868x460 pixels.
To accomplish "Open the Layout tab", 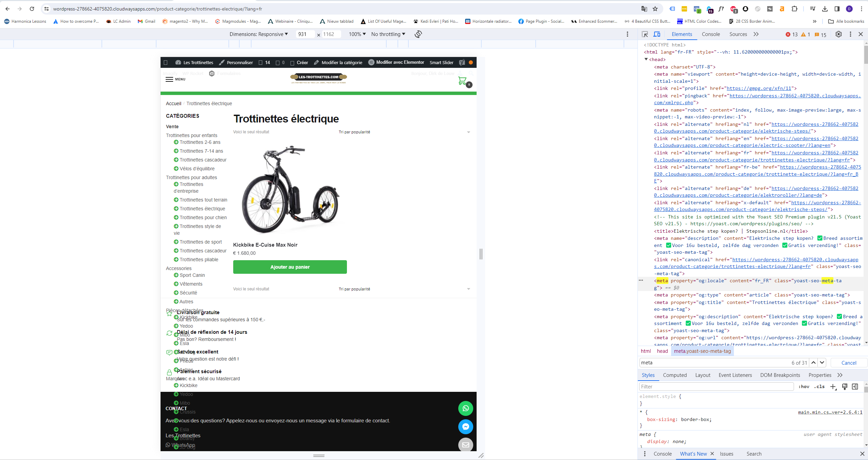I will click(703, 375).
